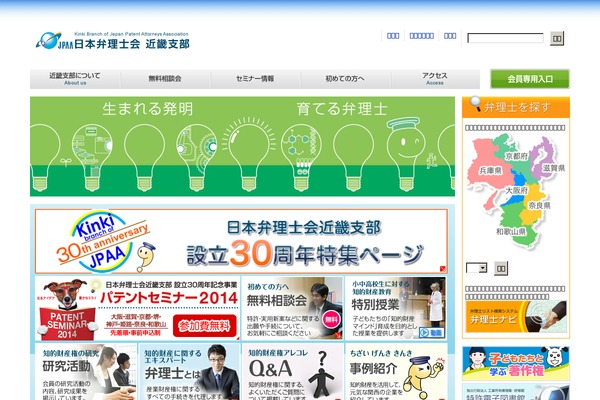
Task: Open 設立30周年特集ページ banner
Action: [241, 241]
